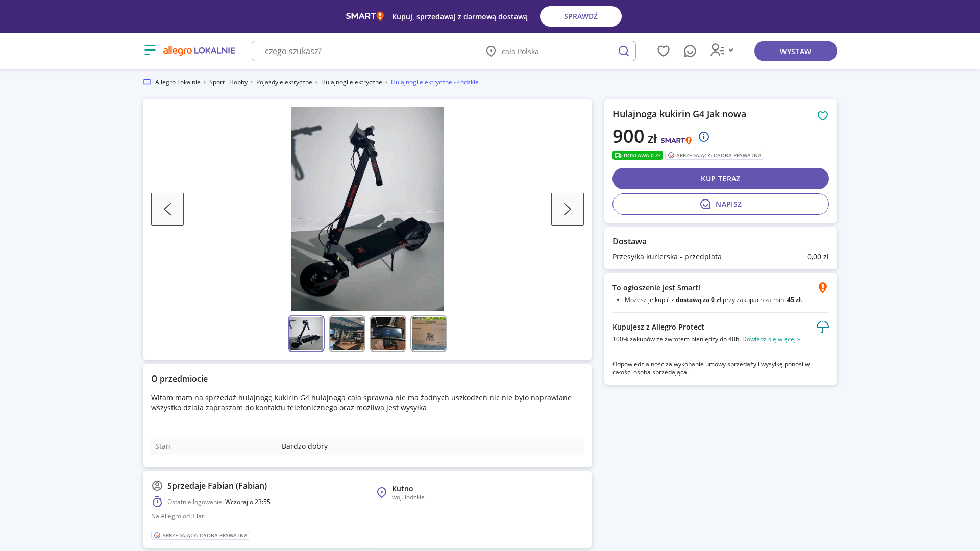
Task: Click the price info icon
Action: [703, 137]
